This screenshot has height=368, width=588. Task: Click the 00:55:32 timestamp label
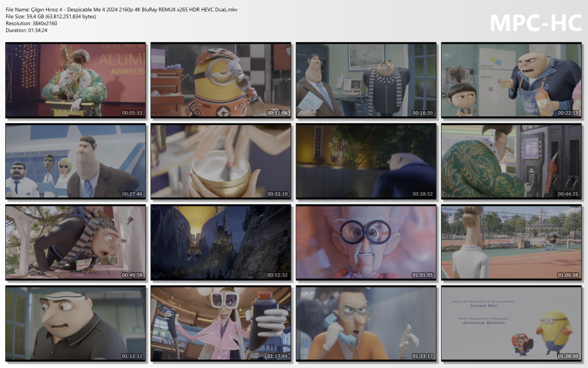(277, 275)
